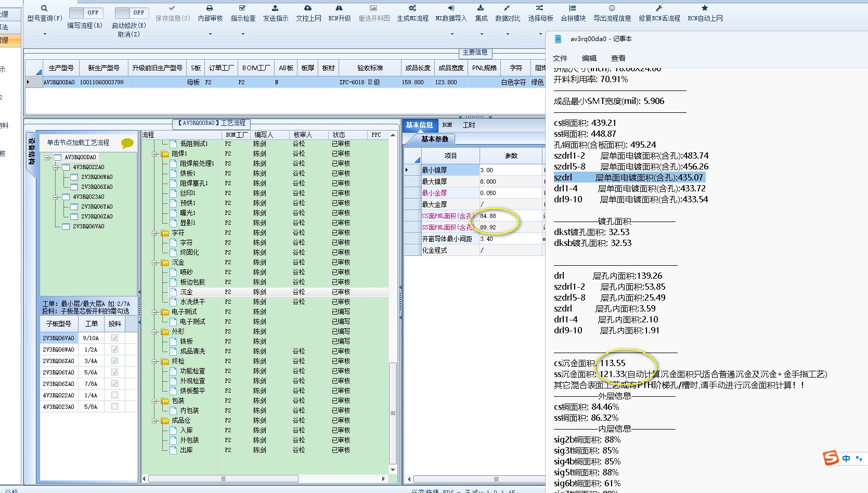Click the process list horizontal scrollbar
The image size is (868, 493).
pos(223,478)
